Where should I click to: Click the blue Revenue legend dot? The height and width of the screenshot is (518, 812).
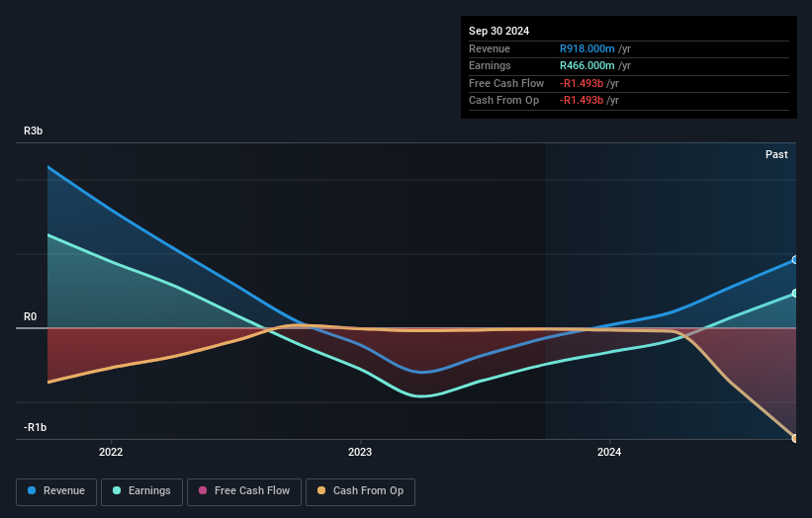32,490
